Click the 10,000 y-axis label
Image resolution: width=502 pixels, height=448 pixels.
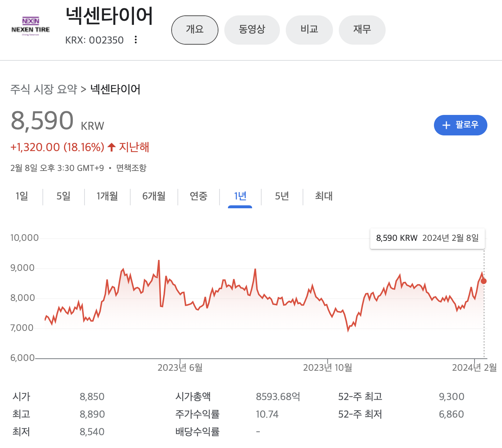[x=25, y=238]
